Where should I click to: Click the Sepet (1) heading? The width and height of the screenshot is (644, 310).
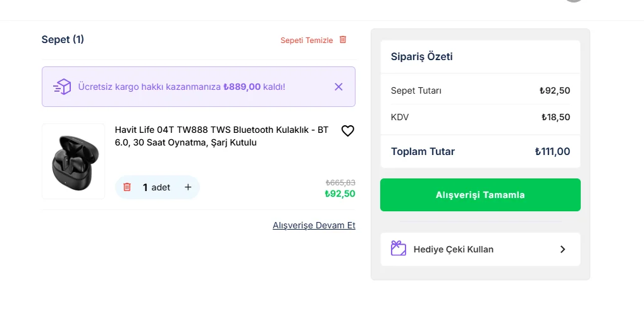pos(63,39)
